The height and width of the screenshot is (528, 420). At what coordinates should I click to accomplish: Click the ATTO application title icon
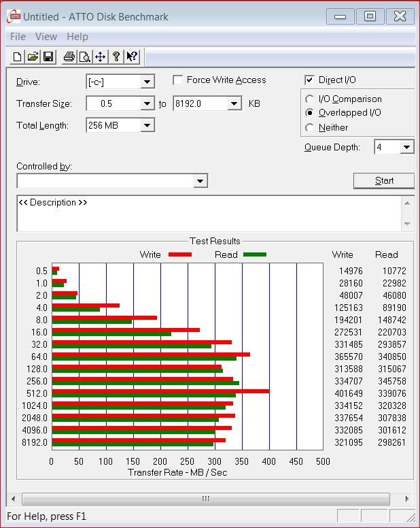[14, 16]
